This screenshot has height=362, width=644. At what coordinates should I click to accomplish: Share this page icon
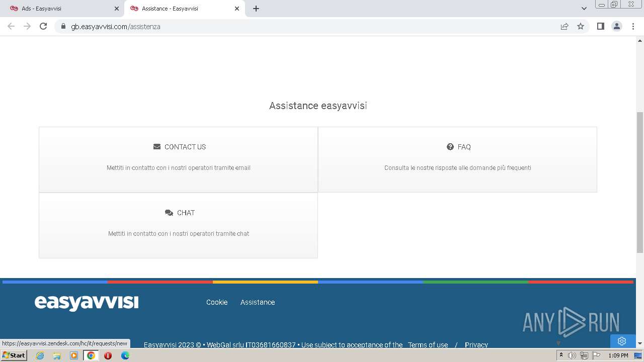pyautogui.click(x=565, y=26)
